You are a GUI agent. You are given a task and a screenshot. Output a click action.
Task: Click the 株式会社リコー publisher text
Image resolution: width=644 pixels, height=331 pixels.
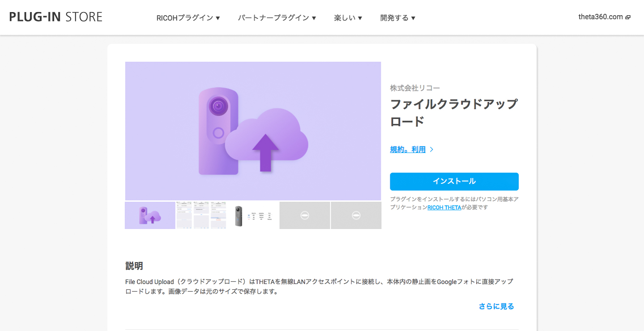415,88
